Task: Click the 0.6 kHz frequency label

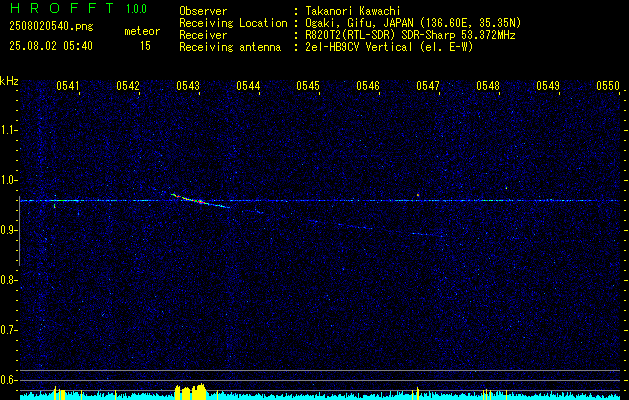Action: coord(8,380)
